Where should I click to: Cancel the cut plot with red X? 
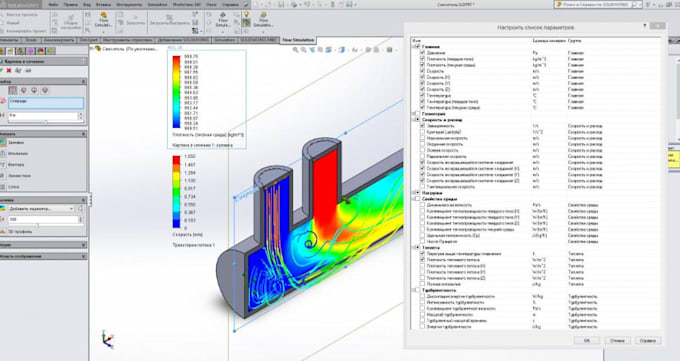point(9,70)
